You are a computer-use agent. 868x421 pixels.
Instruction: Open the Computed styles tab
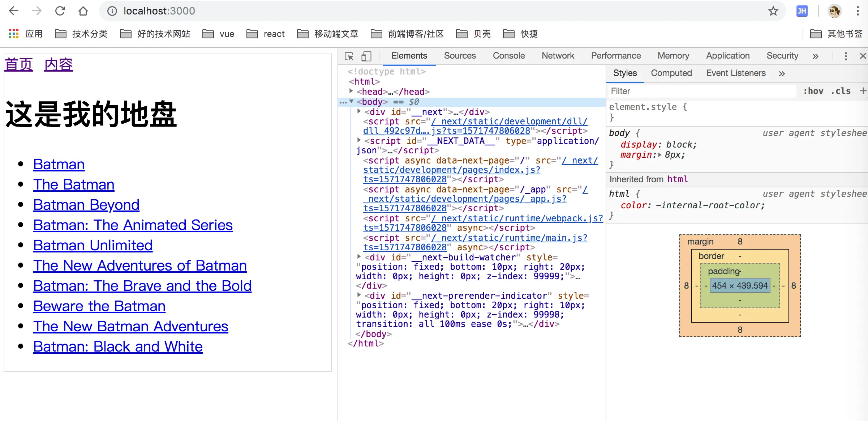(x=671, y=73)
